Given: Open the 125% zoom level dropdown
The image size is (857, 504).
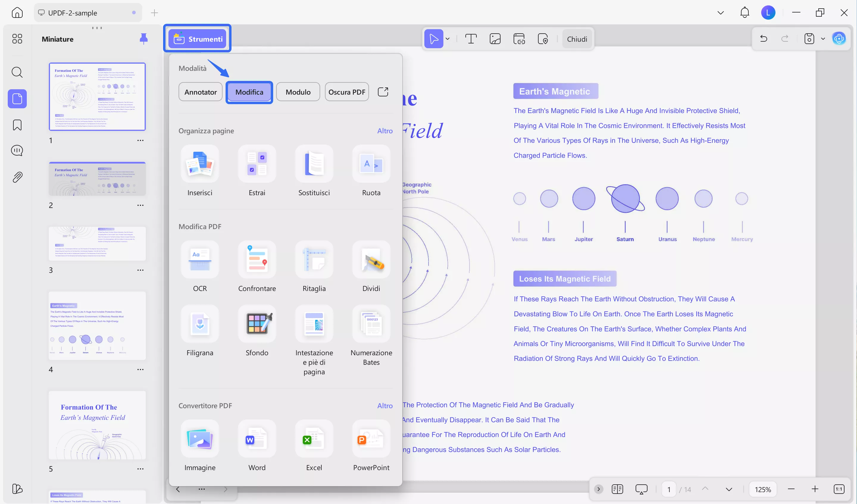Looking at the screenshot, I should tap(762, 489).
